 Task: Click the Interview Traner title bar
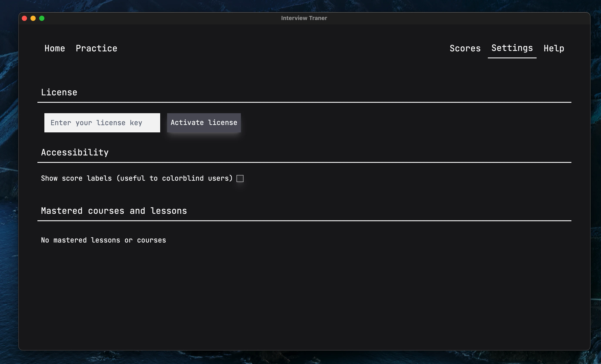304,18
